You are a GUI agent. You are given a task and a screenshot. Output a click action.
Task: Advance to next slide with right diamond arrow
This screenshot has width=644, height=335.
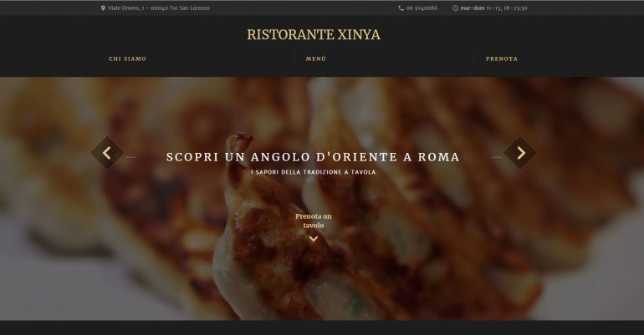(x=520, y=153)
